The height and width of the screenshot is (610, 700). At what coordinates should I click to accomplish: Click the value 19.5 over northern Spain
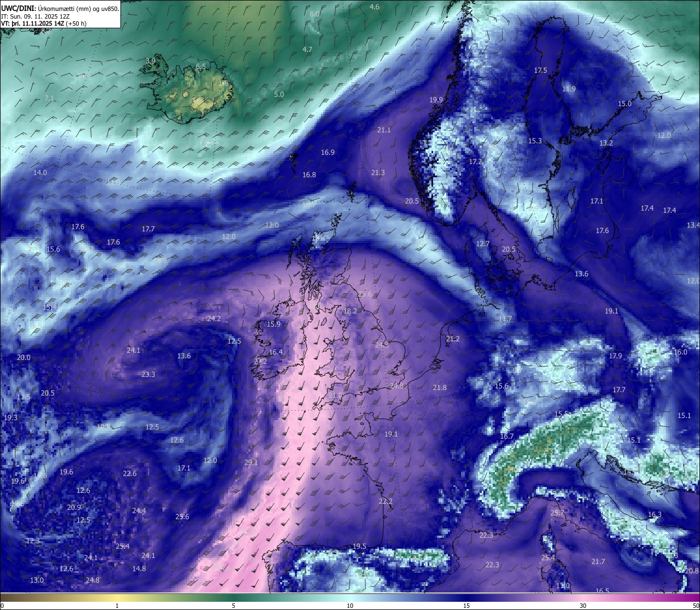(359, 546)
